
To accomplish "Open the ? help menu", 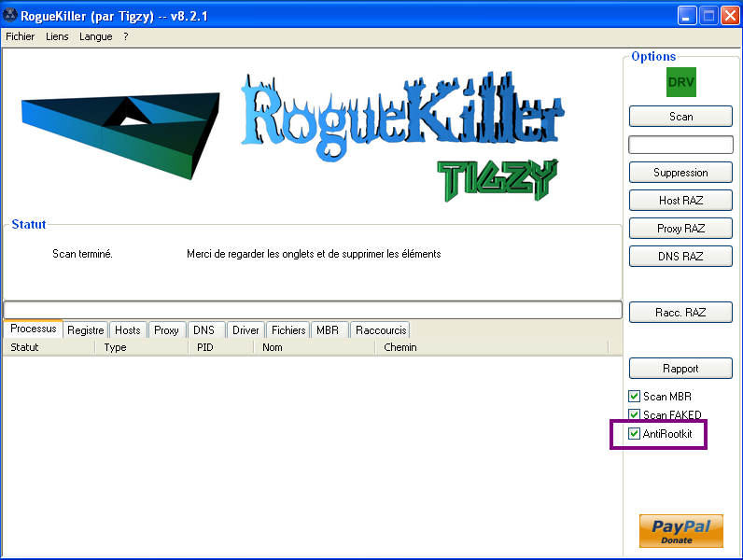I will 126,36.
